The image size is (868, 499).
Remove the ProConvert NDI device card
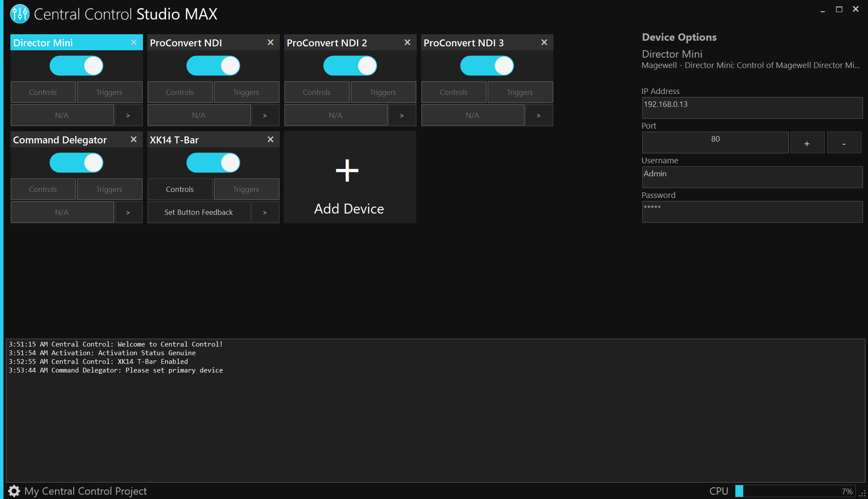tap(271, 42)
